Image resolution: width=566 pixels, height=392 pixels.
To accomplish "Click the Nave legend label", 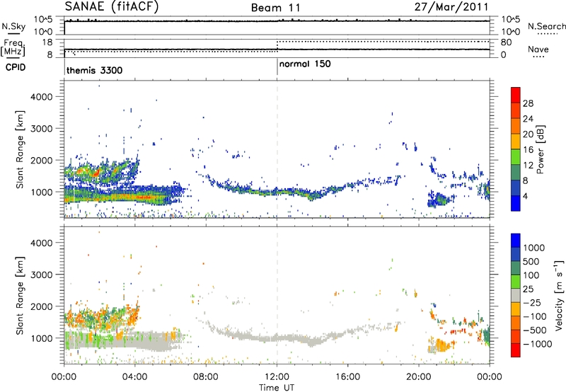I will (x=538, y=49).
